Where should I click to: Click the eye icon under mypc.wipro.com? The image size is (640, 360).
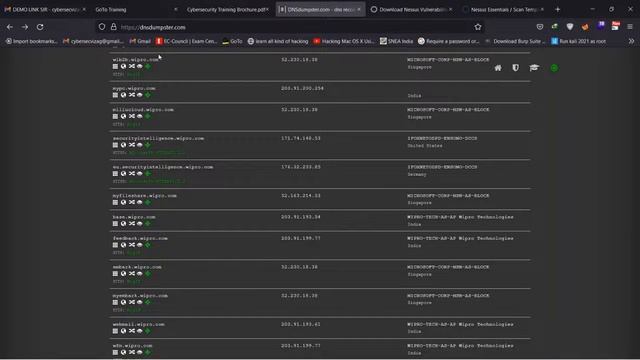click(140, 95)
